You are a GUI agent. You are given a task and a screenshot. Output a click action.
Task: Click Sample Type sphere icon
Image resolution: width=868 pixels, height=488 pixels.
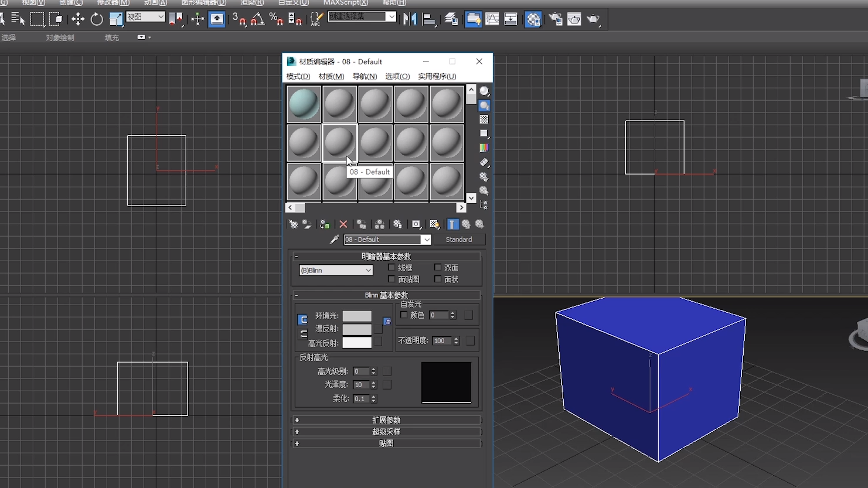(x=484, y=91)
